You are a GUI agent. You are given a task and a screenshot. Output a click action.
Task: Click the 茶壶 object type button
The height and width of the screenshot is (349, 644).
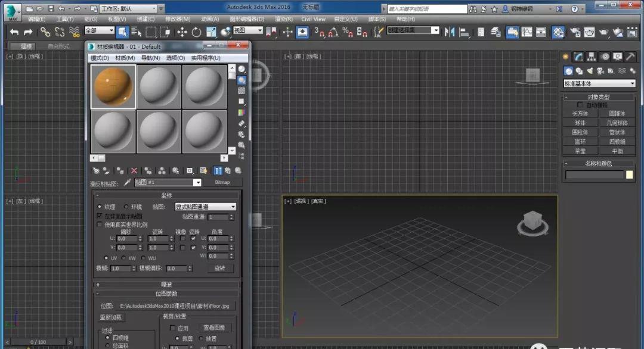pyautogui.click(x=580, y=151)
